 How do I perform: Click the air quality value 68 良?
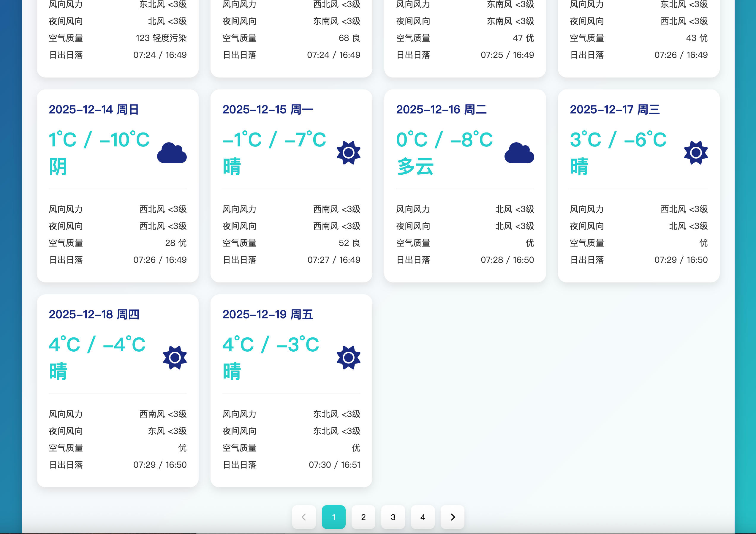[x=349, y=38]
